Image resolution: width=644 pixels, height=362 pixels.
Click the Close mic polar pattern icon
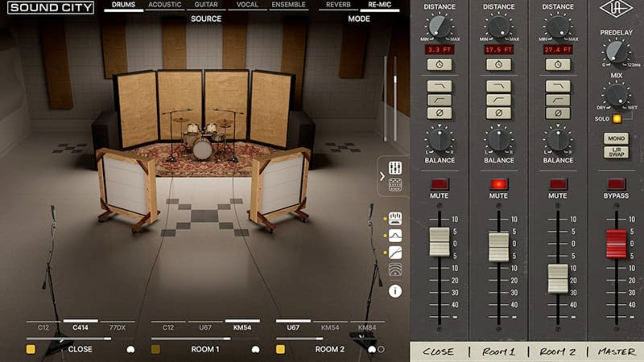[130, 350]
